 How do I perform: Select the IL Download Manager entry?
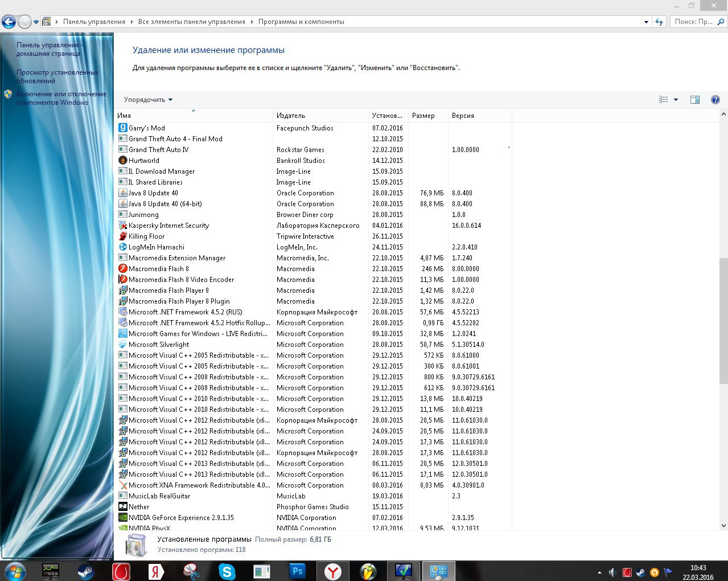(x=314, y=171)
